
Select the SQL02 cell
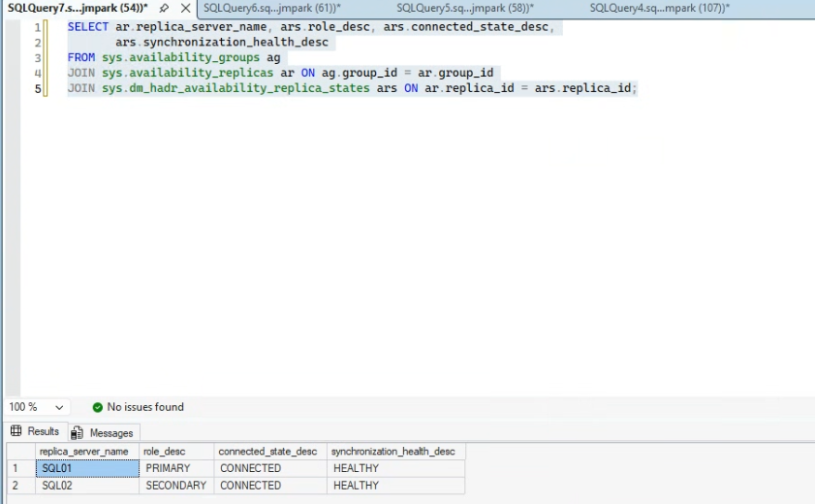[87, 486]
